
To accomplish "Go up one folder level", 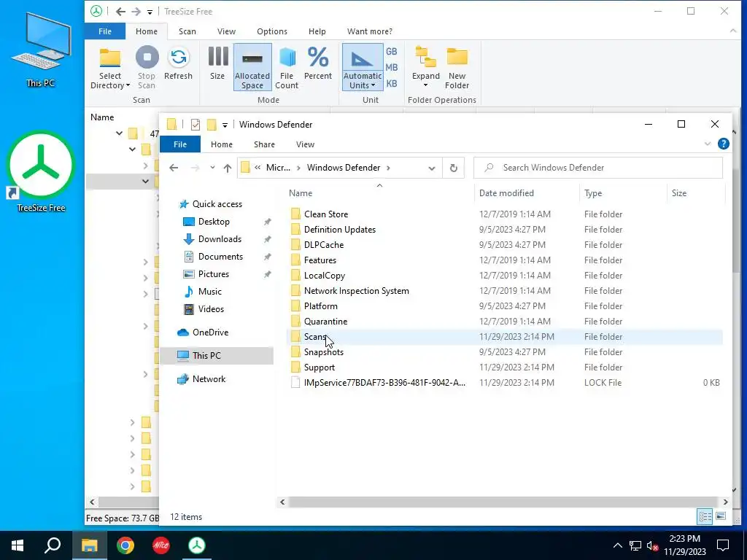I will tap(228, 168).
